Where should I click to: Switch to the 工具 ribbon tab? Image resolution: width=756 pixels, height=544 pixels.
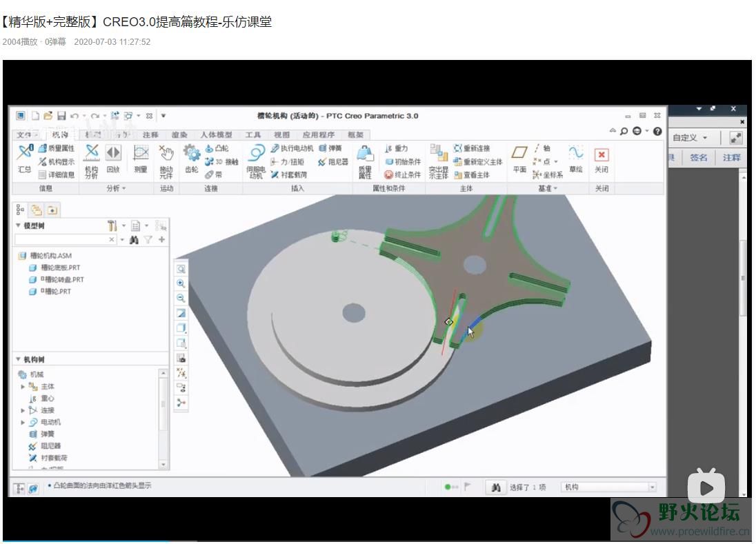pos(253,135)
